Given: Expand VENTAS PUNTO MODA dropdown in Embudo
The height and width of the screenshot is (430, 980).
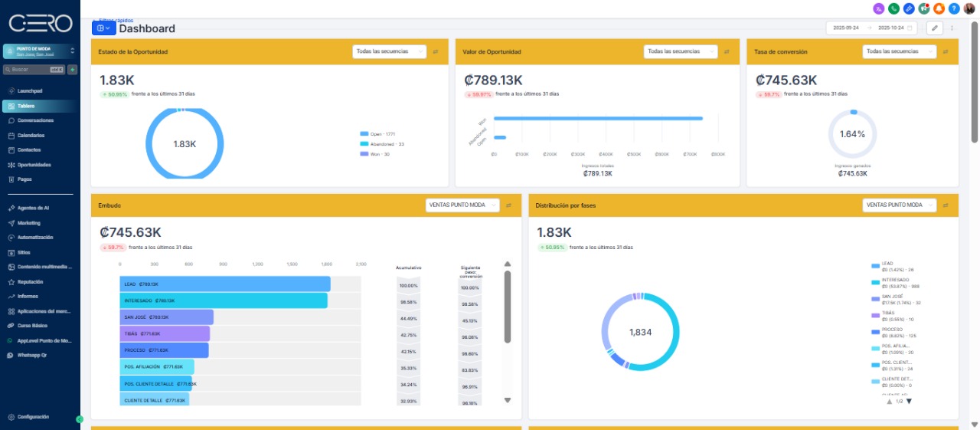Looking at the screenshot, I should [x=462, y=205].
